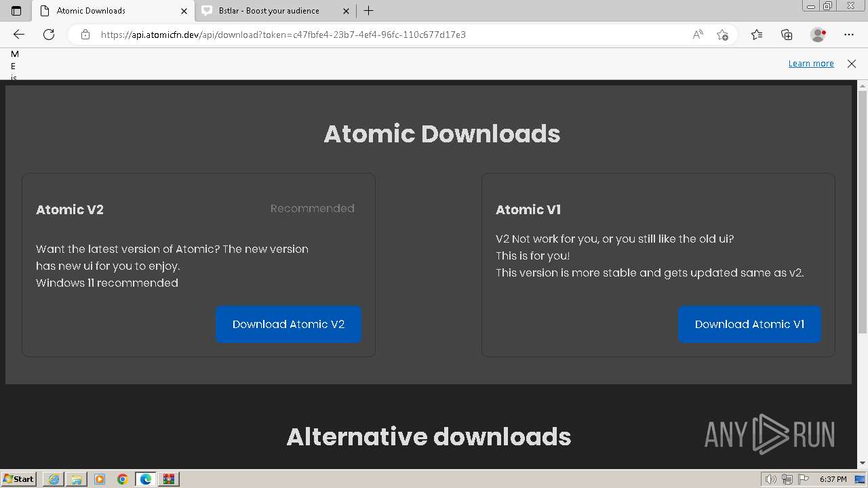This screenshot has width=868, height=488.
Task: Open volume control in tray
Action: tap(771, 479)
